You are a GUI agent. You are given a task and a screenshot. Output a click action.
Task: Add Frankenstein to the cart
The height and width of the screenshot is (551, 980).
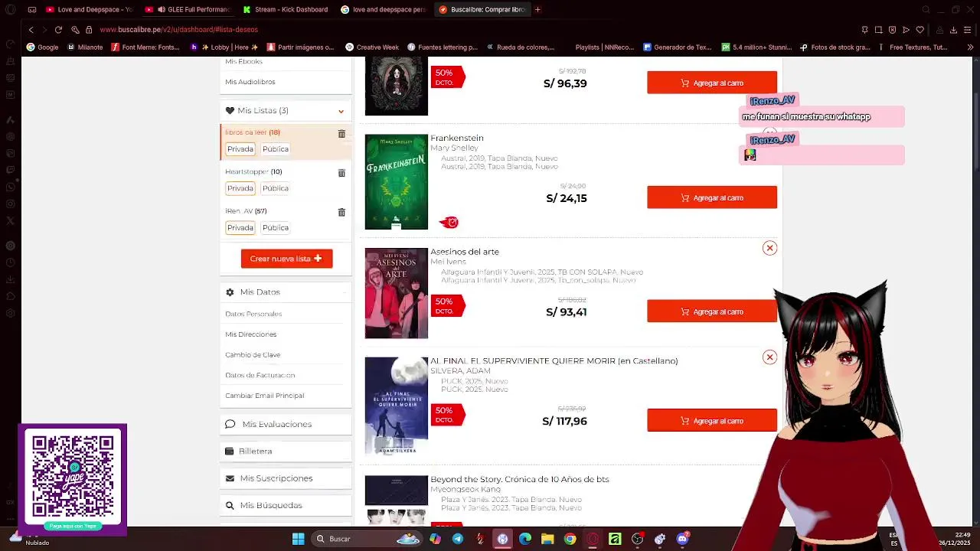click(x=712, y=197)
